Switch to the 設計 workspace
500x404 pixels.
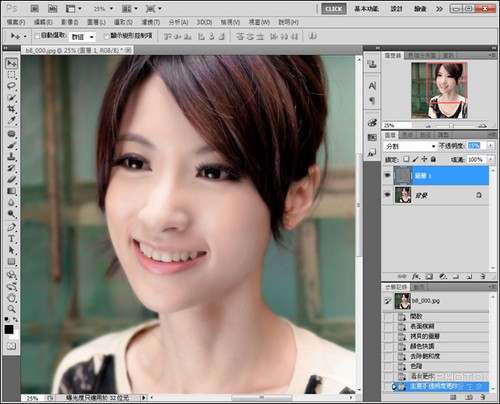(396, 9)
